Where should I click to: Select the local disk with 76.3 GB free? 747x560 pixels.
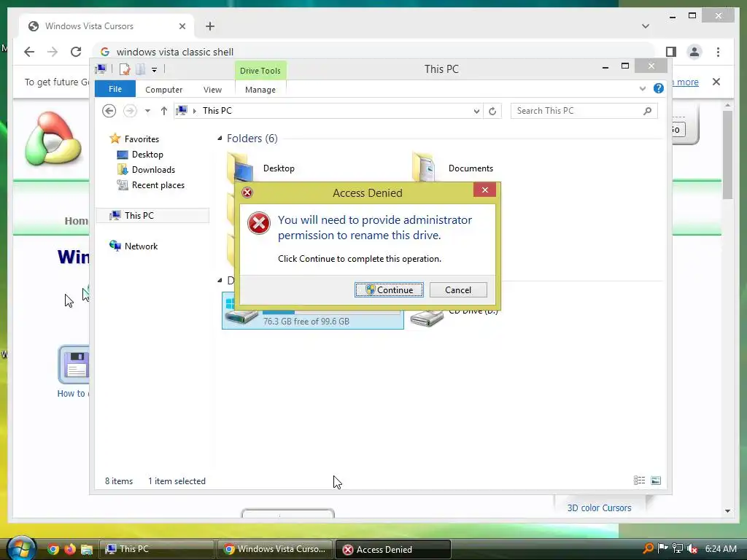[312, 311]
